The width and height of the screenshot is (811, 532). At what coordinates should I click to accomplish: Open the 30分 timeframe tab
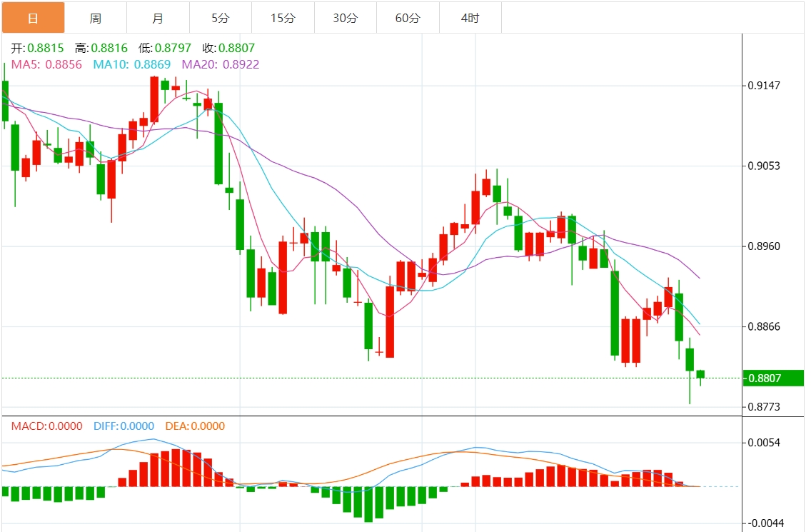(x=346, y=18)
